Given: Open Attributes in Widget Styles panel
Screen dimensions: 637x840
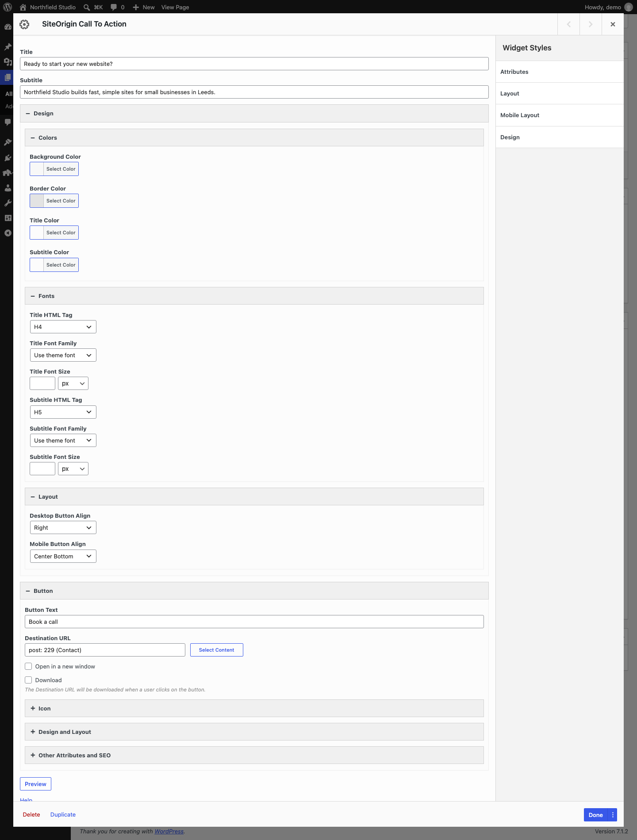Looking at the screenshot, I should pyautogui.click(x=560, y=72).
